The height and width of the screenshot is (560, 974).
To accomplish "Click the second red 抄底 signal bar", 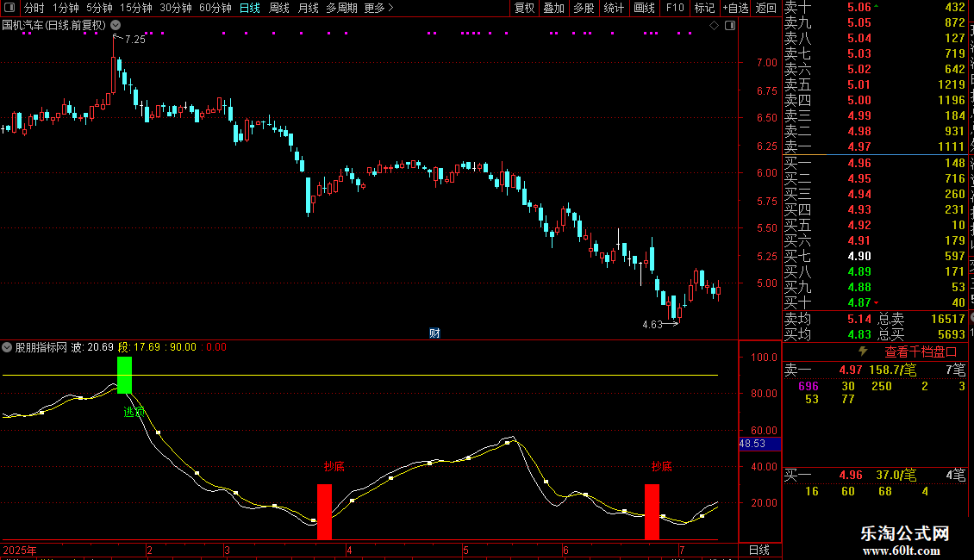I will 652,512.
